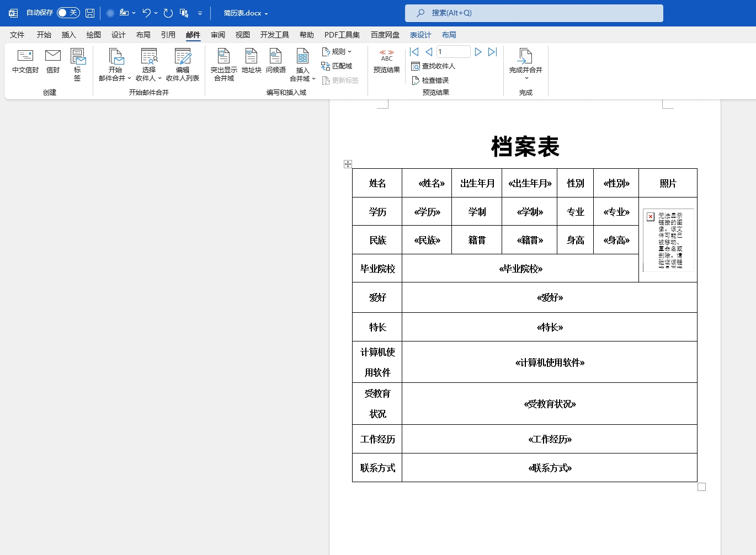Toggle the AutoSave switch
This screenshot has height=555, width=756.
click(x=68, y=13)
